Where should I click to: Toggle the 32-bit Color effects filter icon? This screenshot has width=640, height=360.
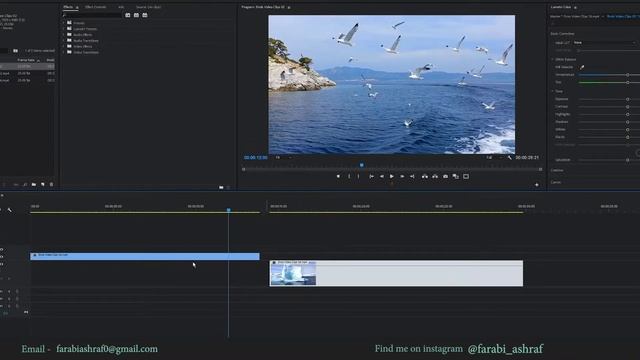coord(136,15)
